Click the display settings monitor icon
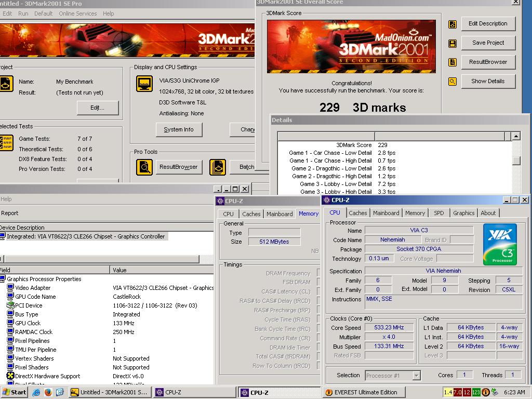Image resolution: width=532 pixels, height=399 pixels. [144, 84]
